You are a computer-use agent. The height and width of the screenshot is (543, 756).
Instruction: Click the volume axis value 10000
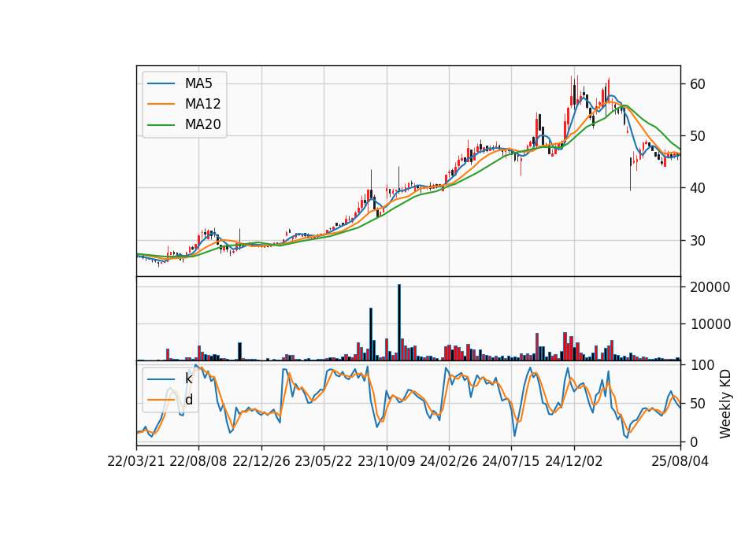click(x=710, y=324)
